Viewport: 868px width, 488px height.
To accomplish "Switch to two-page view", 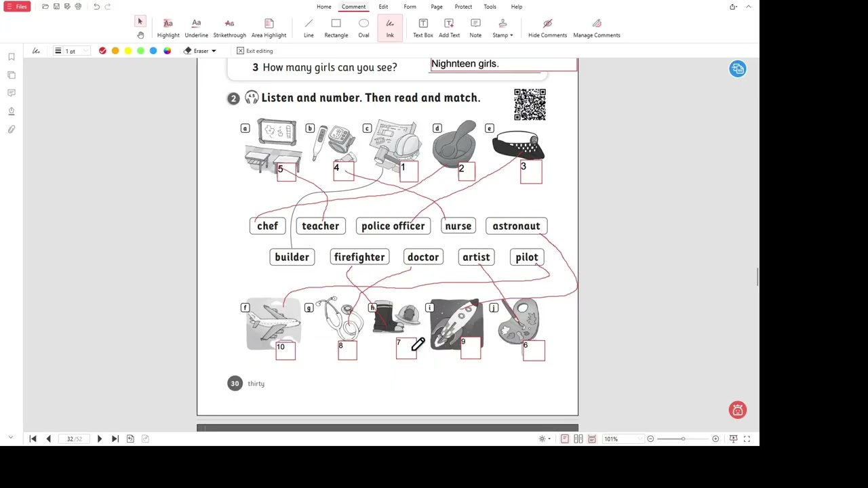I will pyautogui.click(x=578, y=439).
